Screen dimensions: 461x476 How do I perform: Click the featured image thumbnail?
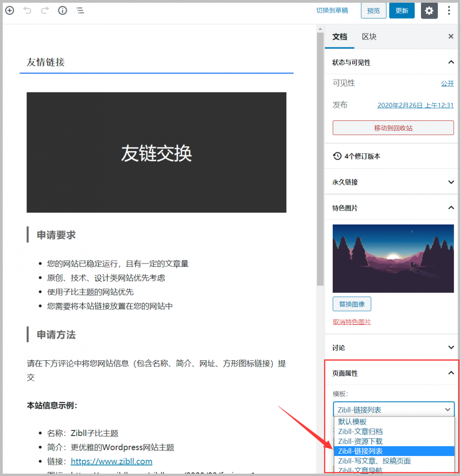tap(393, 258)
